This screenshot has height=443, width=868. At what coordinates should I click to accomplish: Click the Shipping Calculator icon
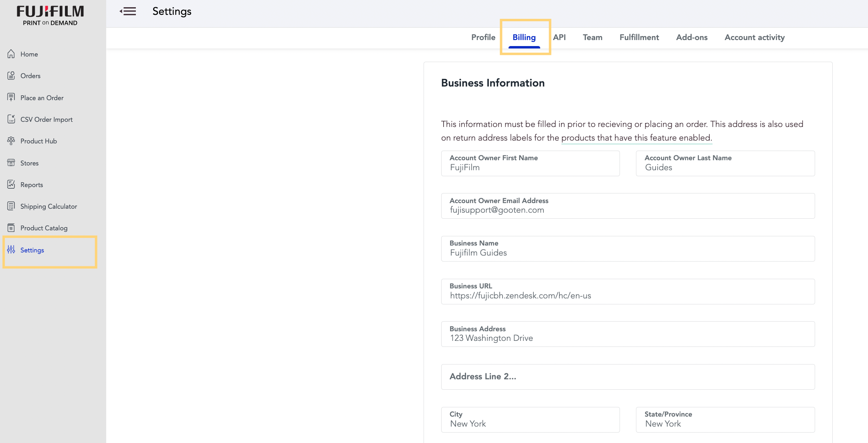[x=11, y=206]
